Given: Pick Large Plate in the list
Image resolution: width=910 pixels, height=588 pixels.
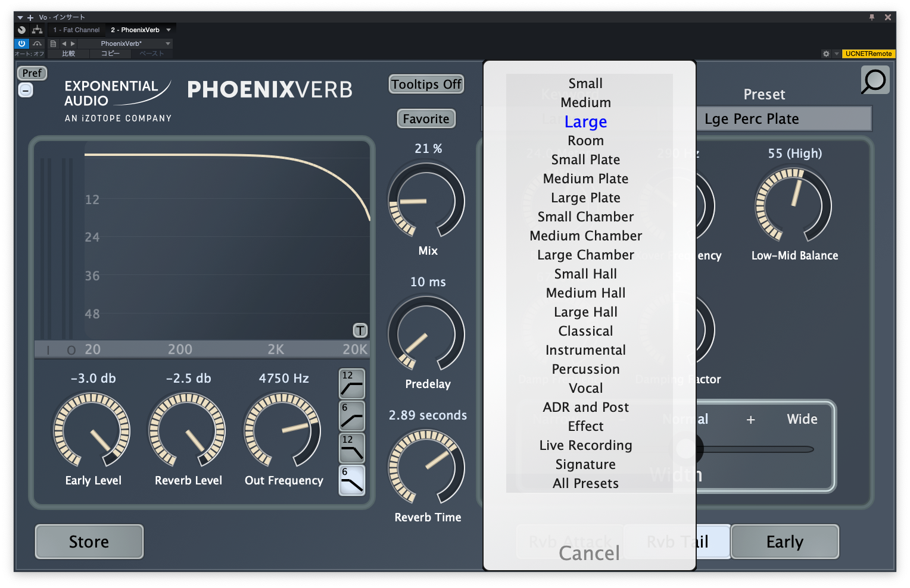Looking at the screenshot, I should [x=585, y=198].
